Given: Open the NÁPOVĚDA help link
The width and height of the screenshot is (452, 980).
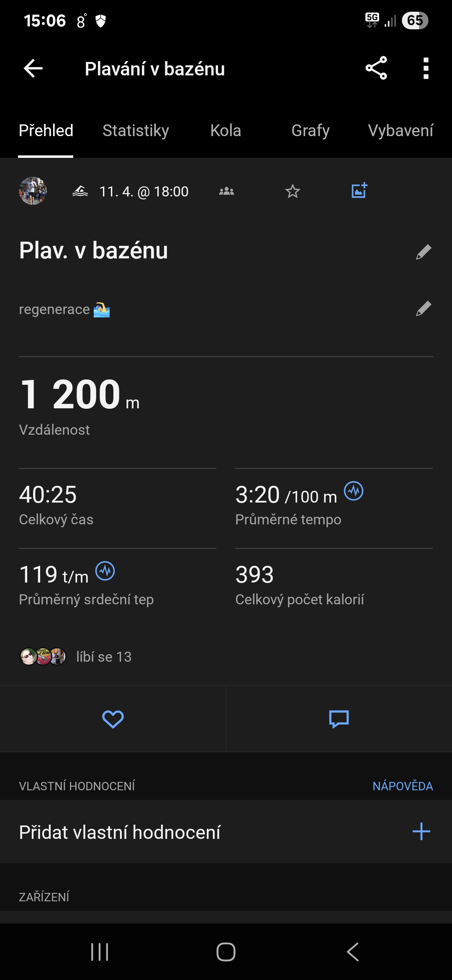Looking at the screenshot, I should (x=403, y=786).
